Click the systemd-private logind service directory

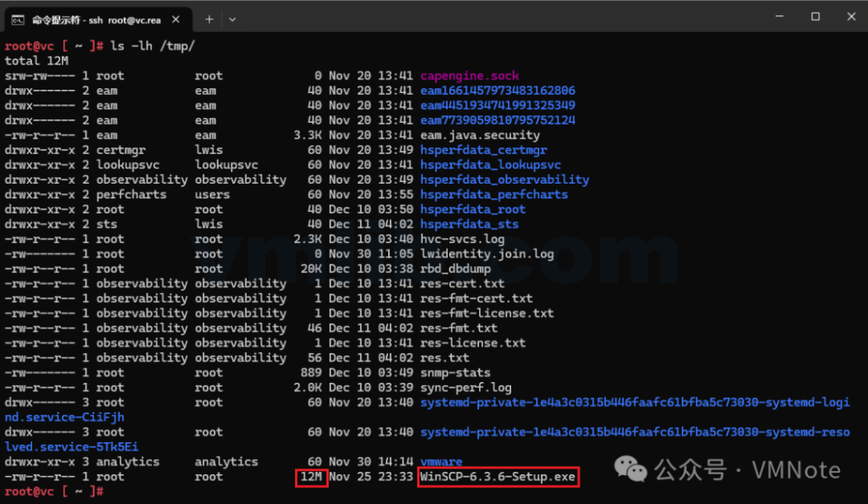(x=635, y=402)
